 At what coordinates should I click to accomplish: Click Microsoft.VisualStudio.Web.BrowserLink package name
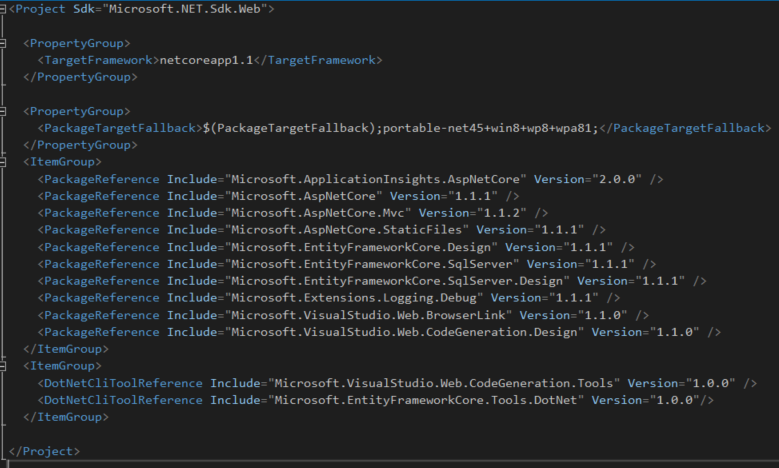point(368,315)
